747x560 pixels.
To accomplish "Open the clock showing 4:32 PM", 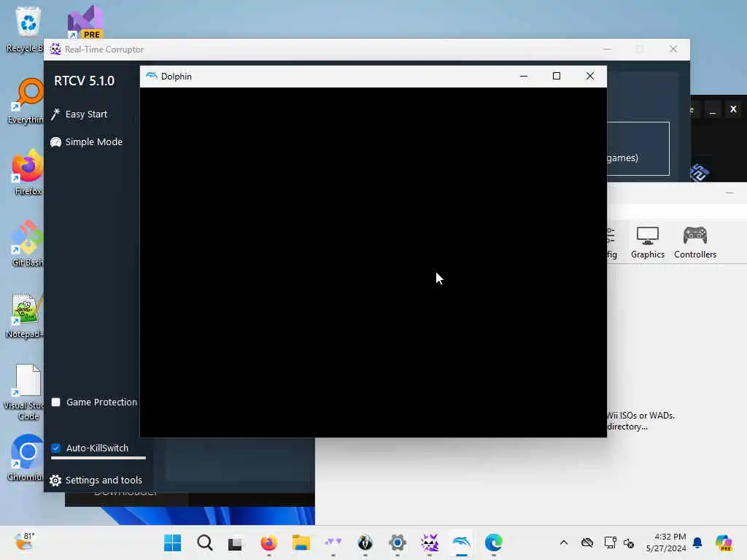I will 666,542.
